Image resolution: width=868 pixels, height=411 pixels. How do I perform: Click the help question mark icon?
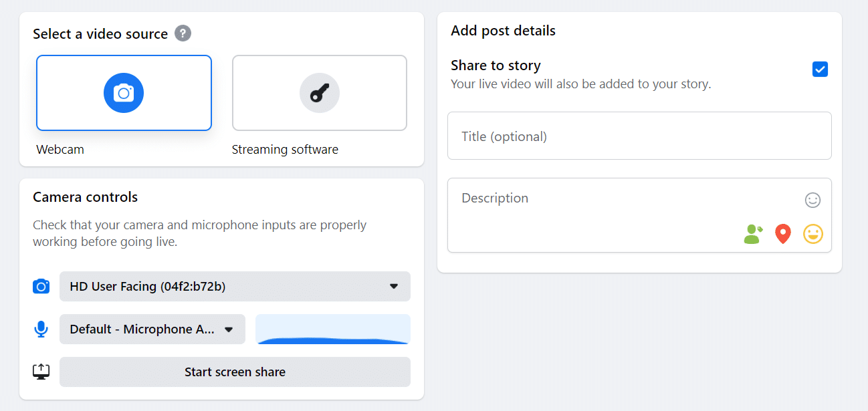pyautogui.click(x=183, y=33)
